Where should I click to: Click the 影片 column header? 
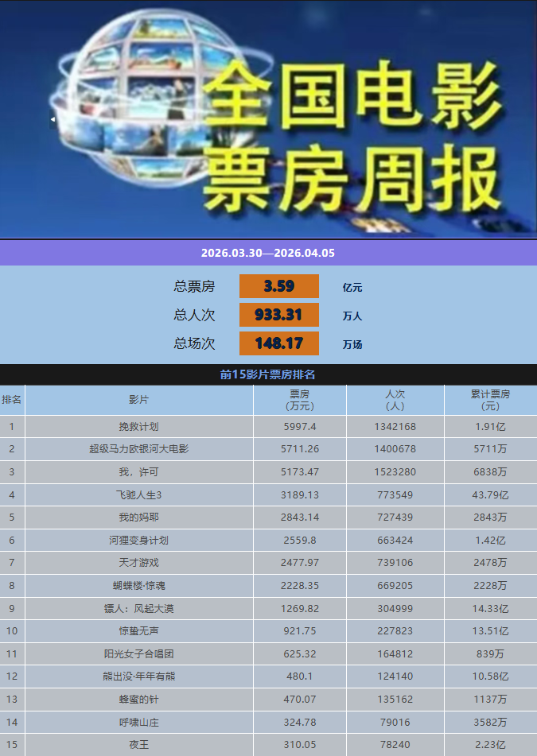pos(139,400)
